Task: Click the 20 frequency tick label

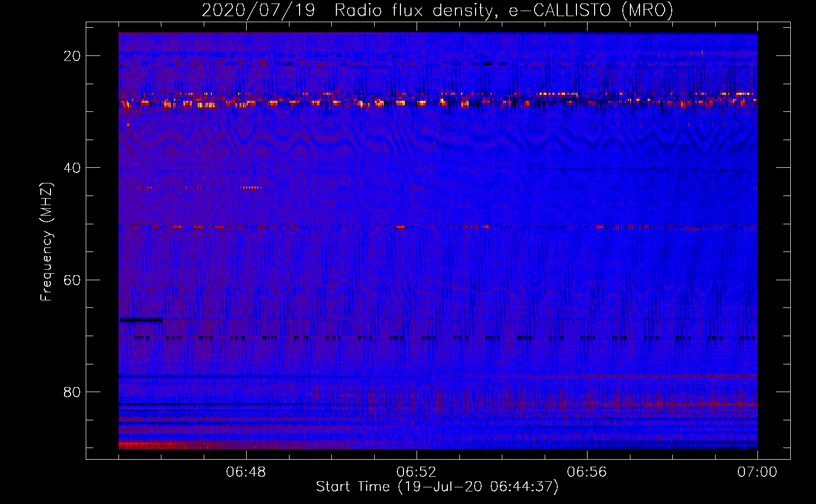Action: (x=73, y=56)
